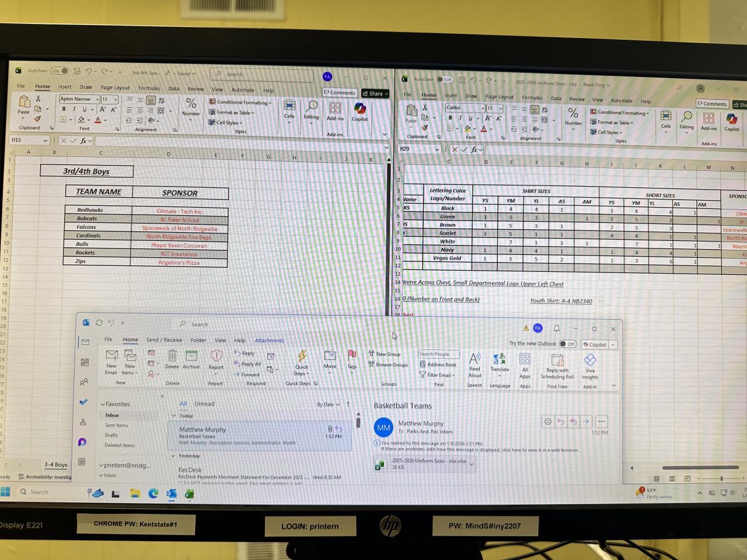Viewport: 747px width, 560px height.
Task: Click the Forward arrow in the reading pane
Action: pos(585,421)
